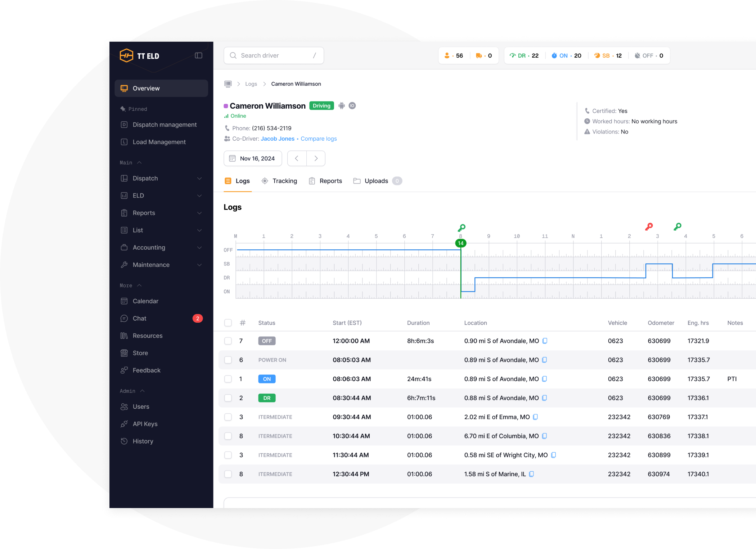The height and width of the screenshot is (549, 756).
Task: Go to next day arrow
Action: click(x=316, y=158)
